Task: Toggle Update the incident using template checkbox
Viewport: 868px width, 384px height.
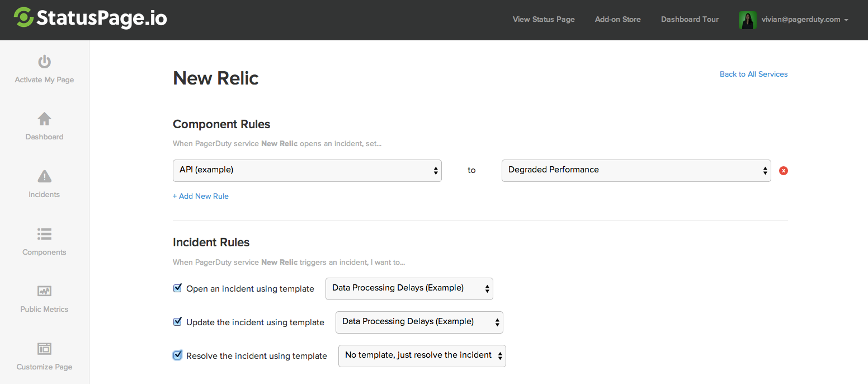Action: [x=178, y=322]
